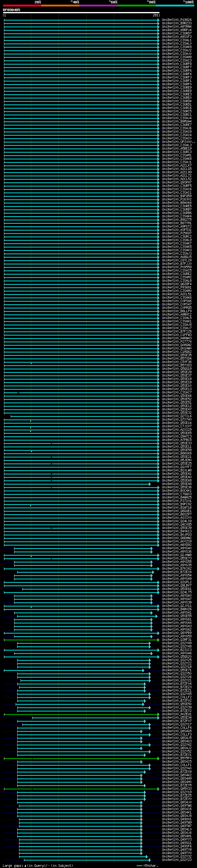Select label UniRef100_P09559

coord(177,267)
